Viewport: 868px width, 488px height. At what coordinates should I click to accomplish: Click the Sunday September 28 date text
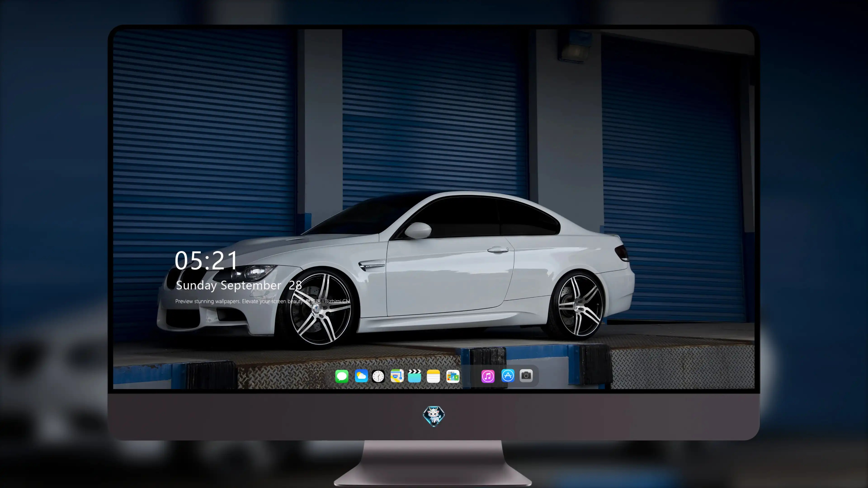[x=239, y=285]
